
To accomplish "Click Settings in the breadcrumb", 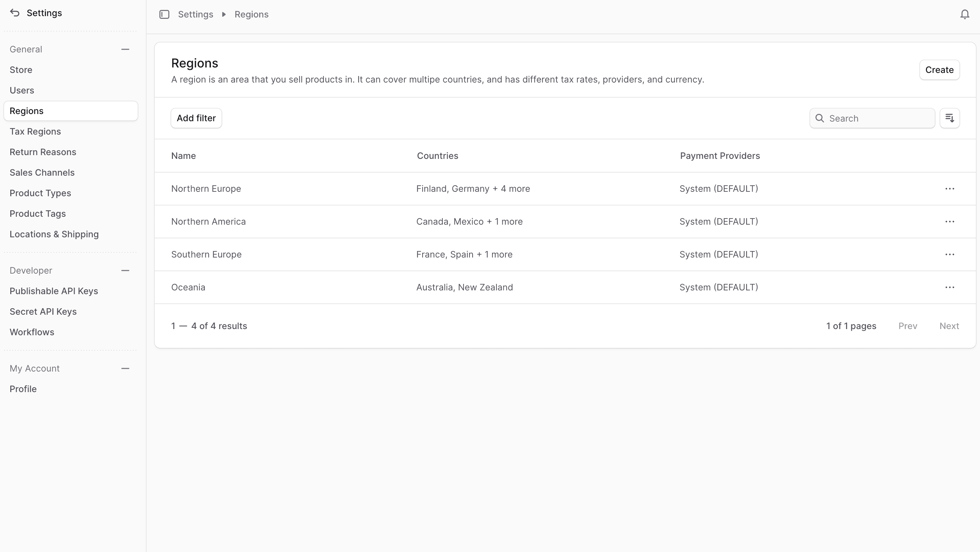I will click(195, 14).
